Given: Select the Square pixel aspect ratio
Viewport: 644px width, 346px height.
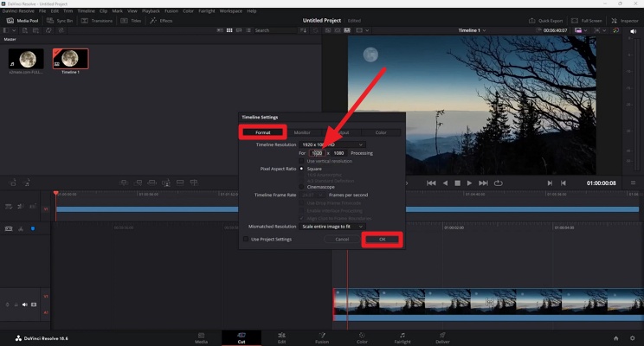Looking at the screenshot, I should pyautogui.click(x=301, y=169).
